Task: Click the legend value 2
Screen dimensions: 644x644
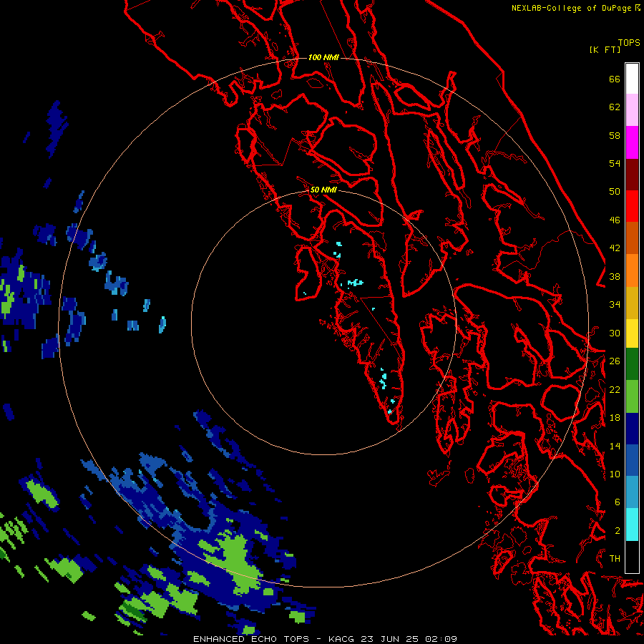Action: (618, 530)
